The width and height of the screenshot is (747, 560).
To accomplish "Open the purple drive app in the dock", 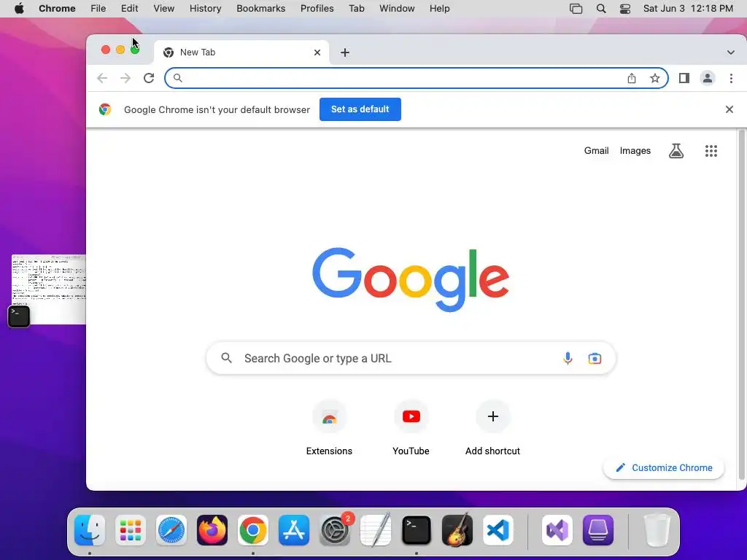I will (x=598, y=530).
